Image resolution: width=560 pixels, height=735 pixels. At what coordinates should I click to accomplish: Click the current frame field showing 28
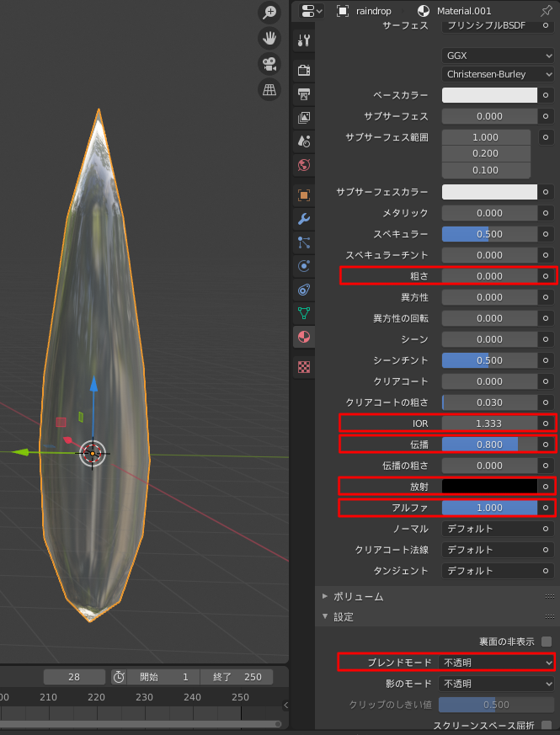(74, 677)
